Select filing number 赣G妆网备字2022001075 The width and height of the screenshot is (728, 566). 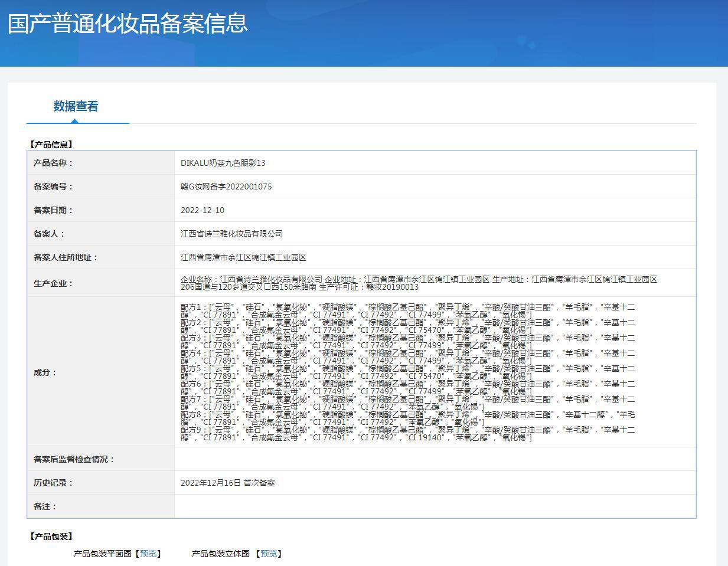[x=226, y=187]
